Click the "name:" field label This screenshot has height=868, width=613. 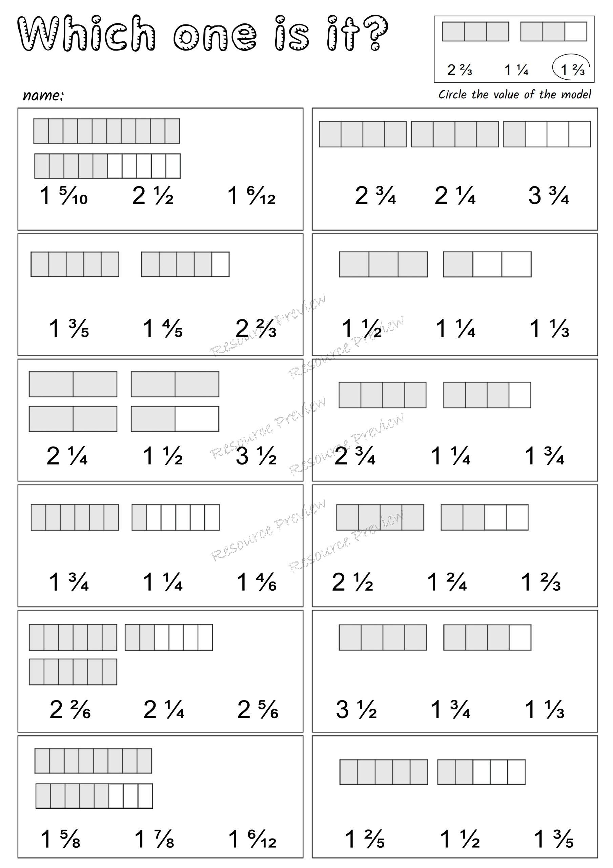point(43,95)
